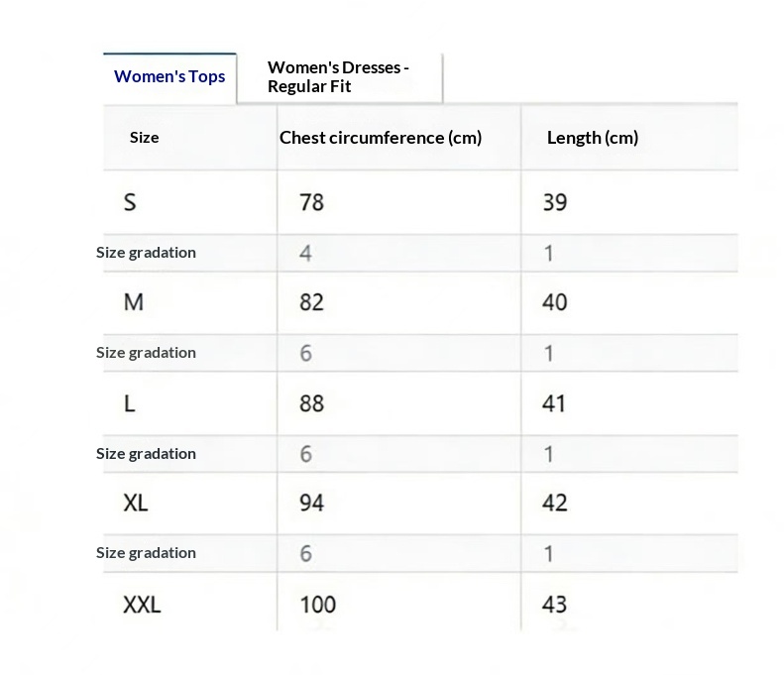Click chest value 100 in the XXL row
This screenshot has height=675, width=784.
pos(317,604)
